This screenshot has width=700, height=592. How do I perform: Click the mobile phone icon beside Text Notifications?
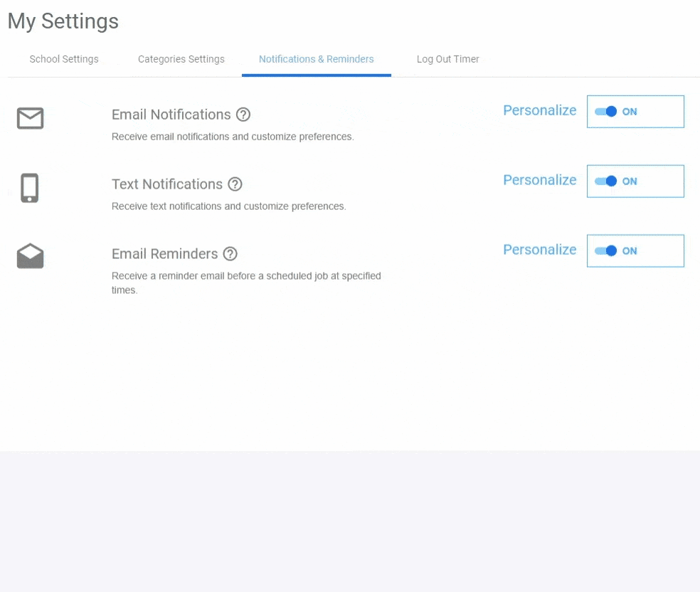click(30, 187)
